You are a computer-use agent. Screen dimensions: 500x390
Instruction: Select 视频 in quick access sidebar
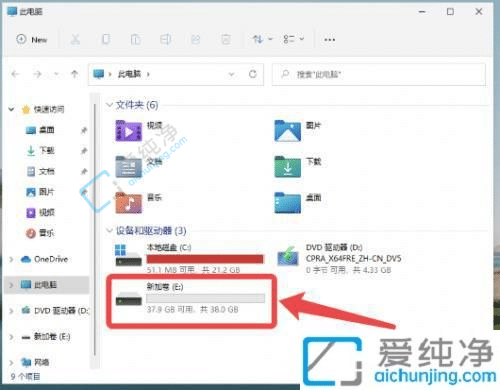tap(47, 212)
